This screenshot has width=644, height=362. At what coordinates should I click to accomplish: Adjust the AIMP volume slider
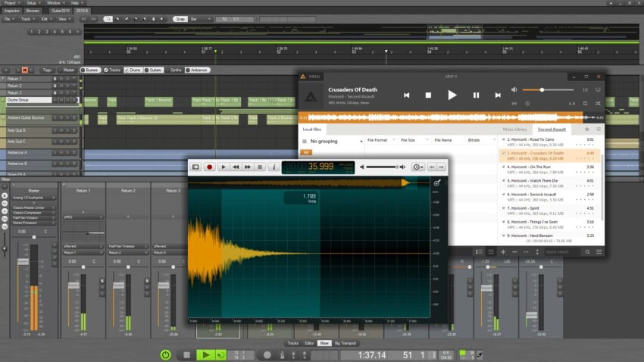[x=541, y=89]
